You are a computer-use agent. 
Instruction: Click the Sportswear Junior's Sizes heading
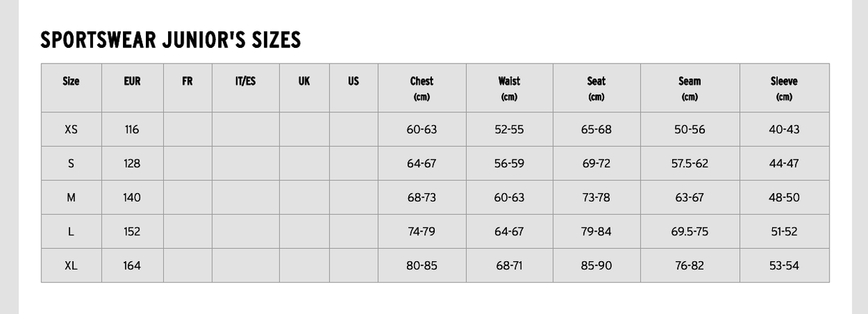(x=170, y=40)
